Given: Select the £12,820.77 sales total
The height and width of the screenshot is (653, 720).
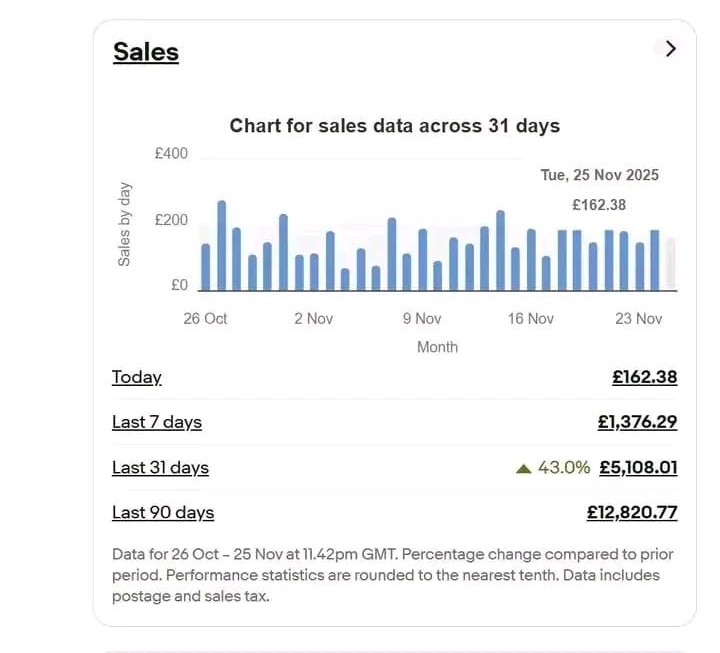Looking at the screenshot, I should pyautogui.click(x=632, y=512).
